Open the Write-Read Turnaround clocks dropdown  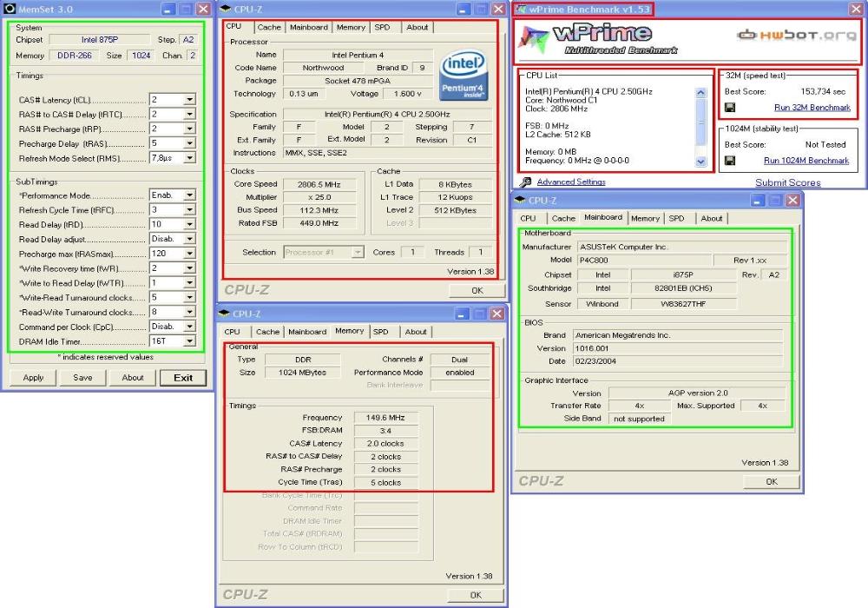click(x=189, y=297)
